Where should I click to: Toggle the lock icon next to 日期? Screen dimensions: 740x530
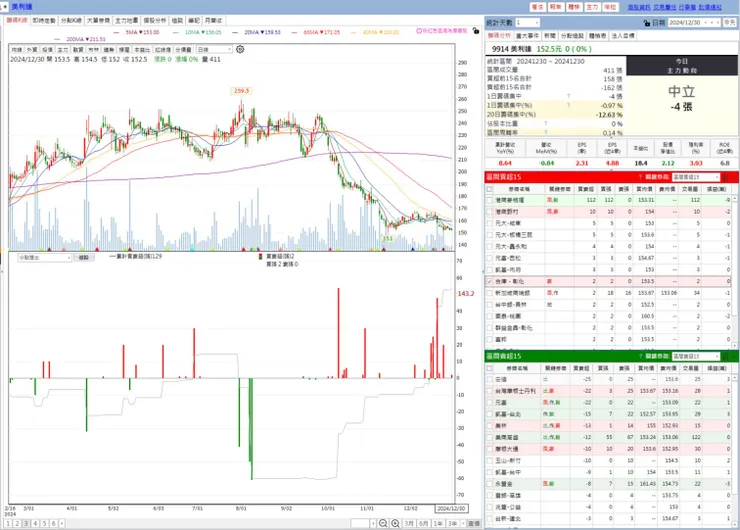646,23
